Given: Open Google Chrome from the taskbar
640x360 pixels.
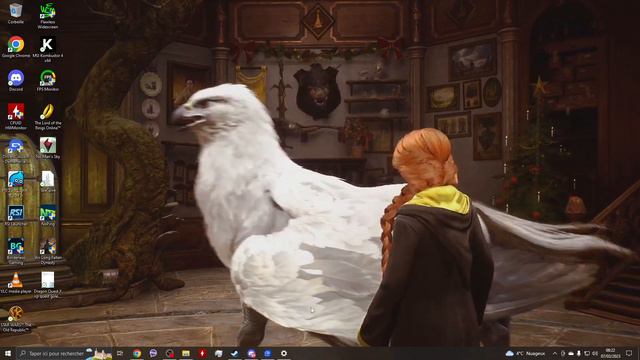Looking at the screenshot, I should point(137,353).
